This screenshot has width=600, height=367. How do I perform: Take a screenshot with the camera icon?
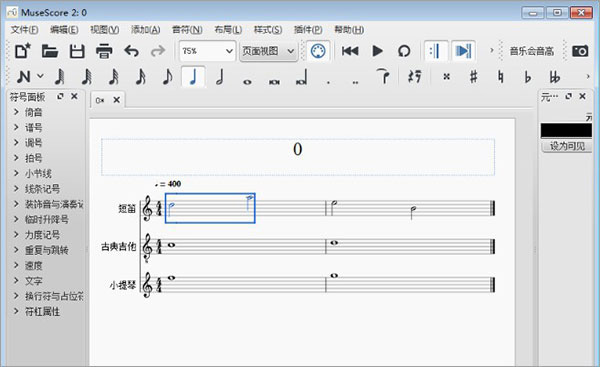580,51
